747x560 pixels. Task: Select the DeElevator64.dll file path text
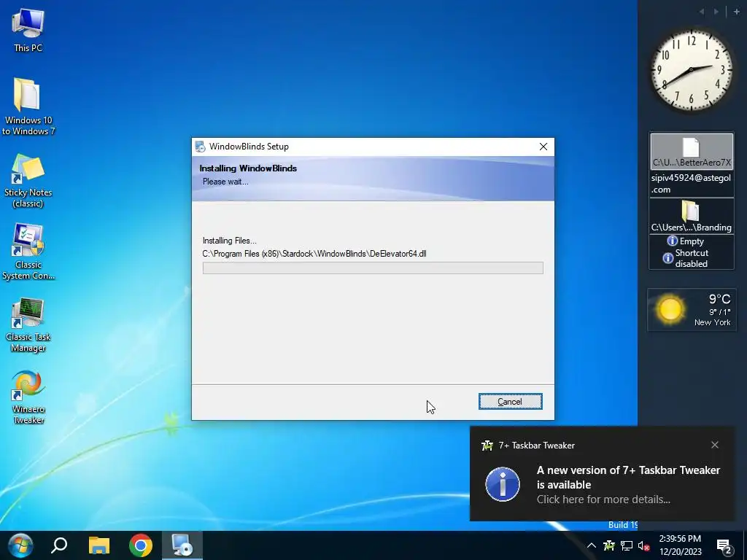point(314,254)
